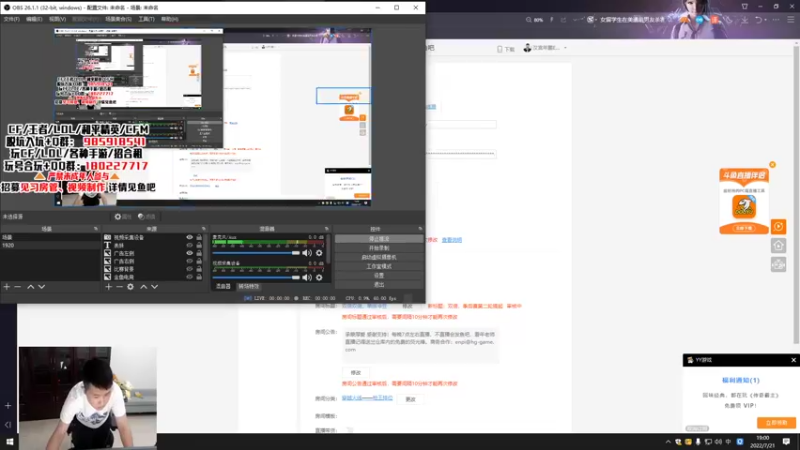Toggle visibility of the text source row
The width and height of the screenshot is (800, 450).
click(189, 245)
